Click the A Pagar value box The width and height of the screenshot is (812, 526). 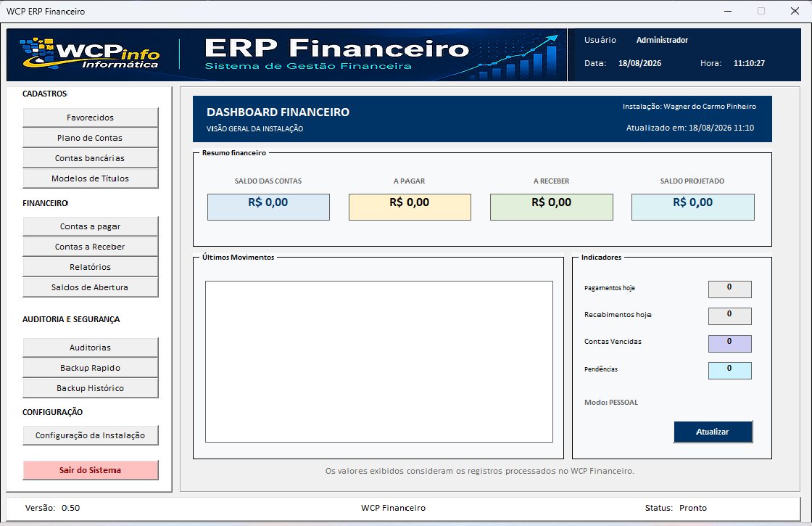[410, 207]
